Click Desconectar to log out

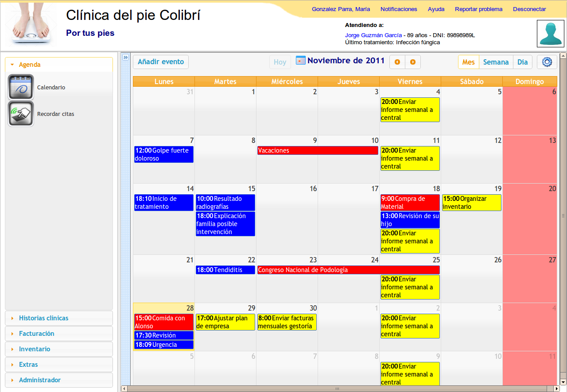529,9
